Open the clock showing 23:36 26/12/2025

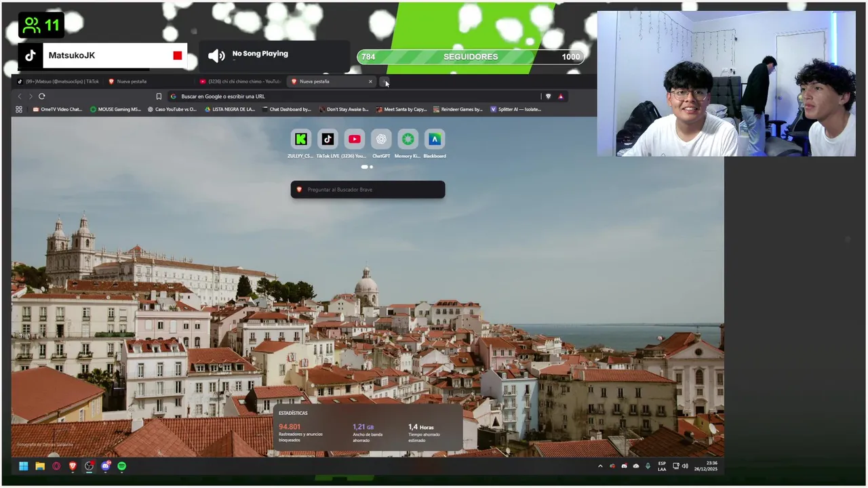pos(705,466)
